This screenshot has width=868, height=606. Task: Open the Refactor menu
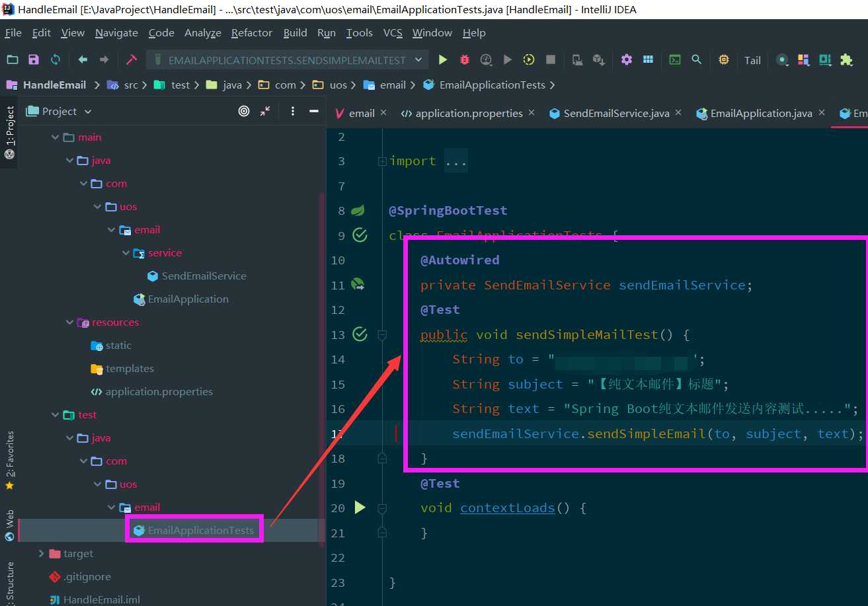251,32
